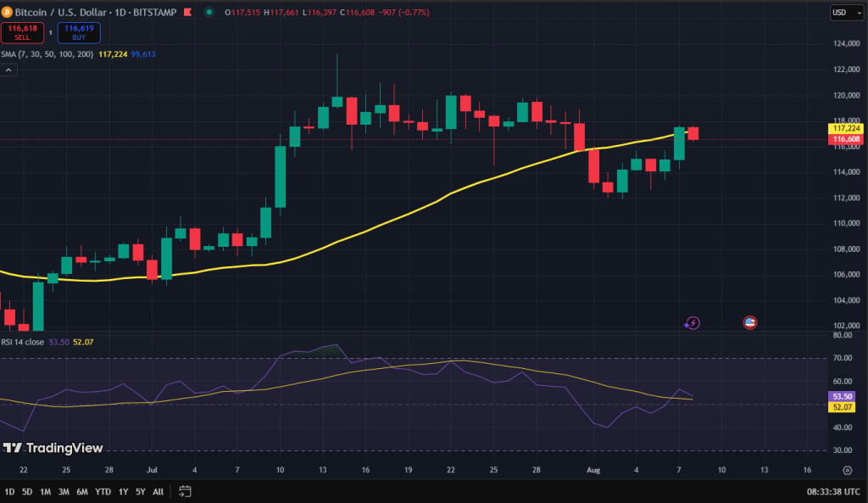Collapse the indicator legend with the chevron
This screenshot has width=868, height=503.
(x=8, y=69)
